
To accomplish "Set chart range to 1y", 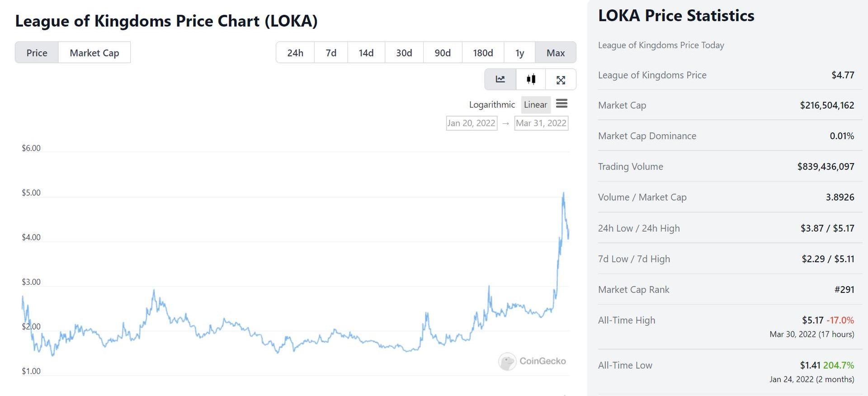I will (519, 53).
